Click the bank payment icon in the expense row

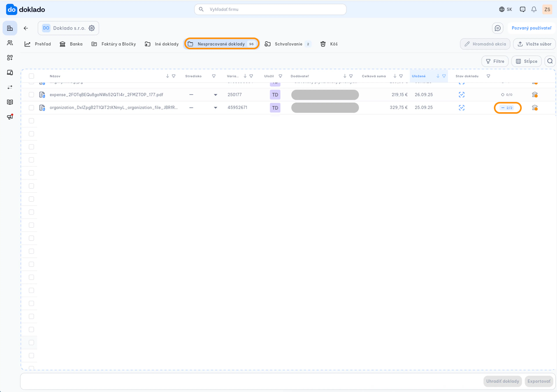[535, 95]
